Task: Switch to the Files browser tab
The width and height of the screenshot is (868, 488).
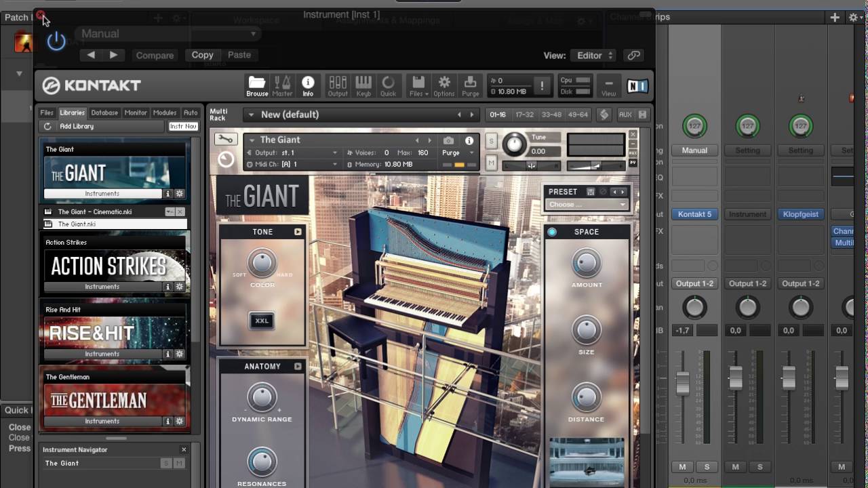Action: (x=47, y=113)
